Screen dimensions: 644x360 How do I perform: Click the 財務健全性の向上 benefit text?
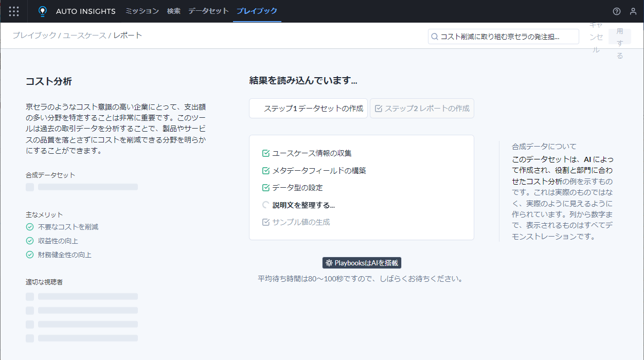65,255
